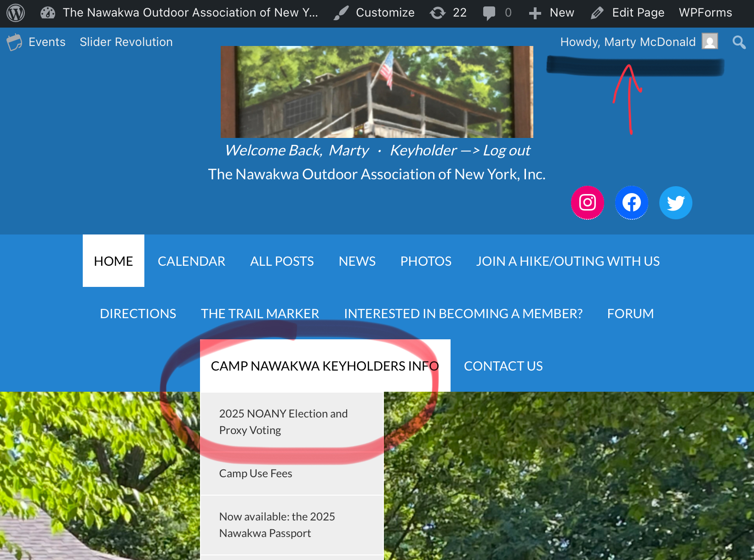Click the WordPress logo icon

pos(16,13)
